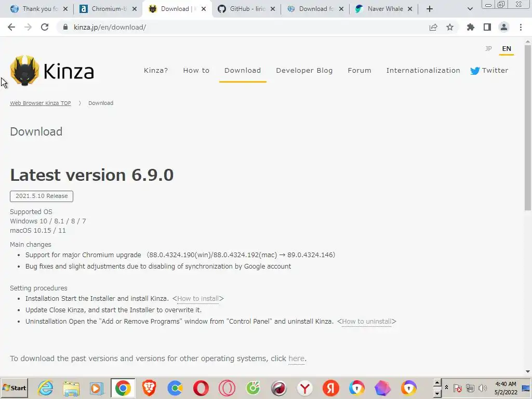The image size is (532, 399).
Task: Select the EN language option
Action: (507, 48)
